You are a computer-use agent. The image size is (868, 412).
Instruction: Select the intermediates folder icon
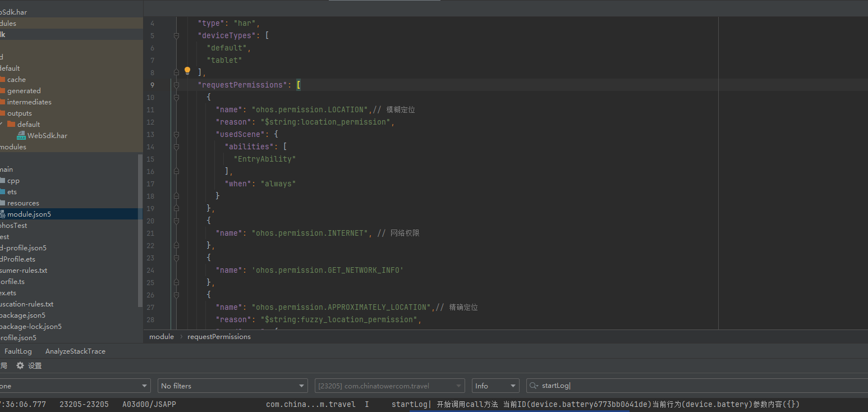coord(3,102)
